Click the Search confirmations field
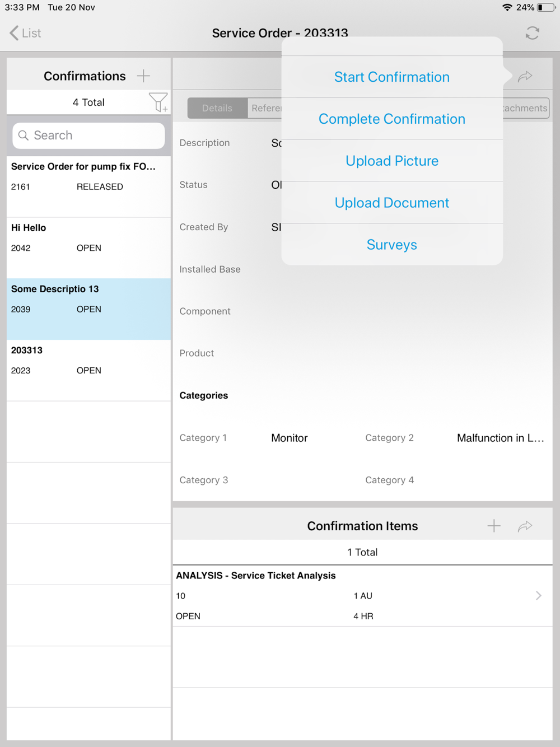 coord(88,136)
